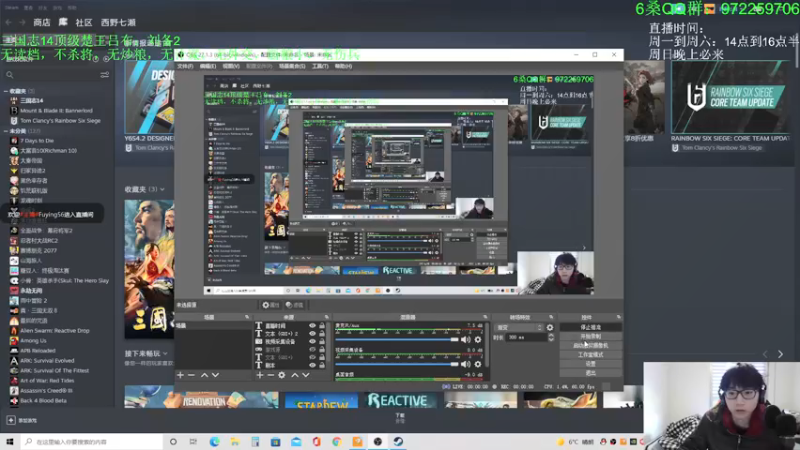Open OBS 场景集合(S) menu

292,66
